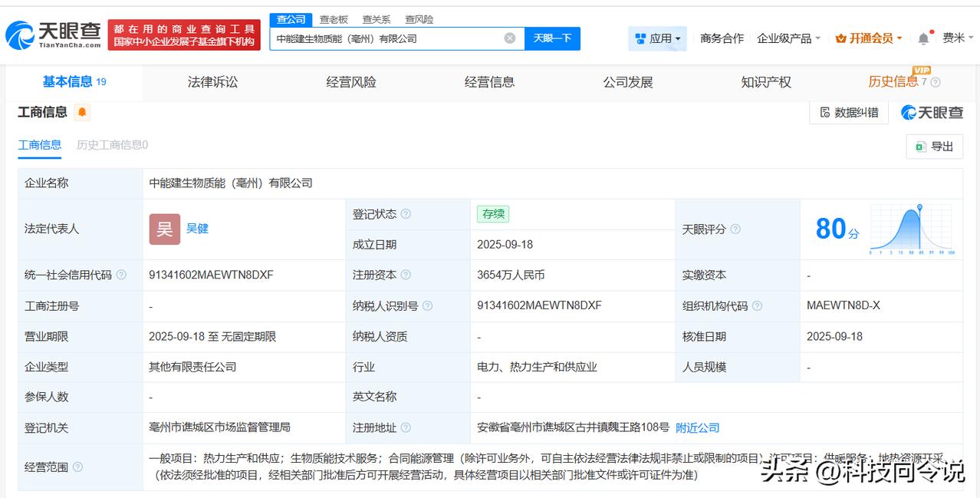Switch to the 法律诉讼 tab
The image size is (980, 498).
point(212,82)
